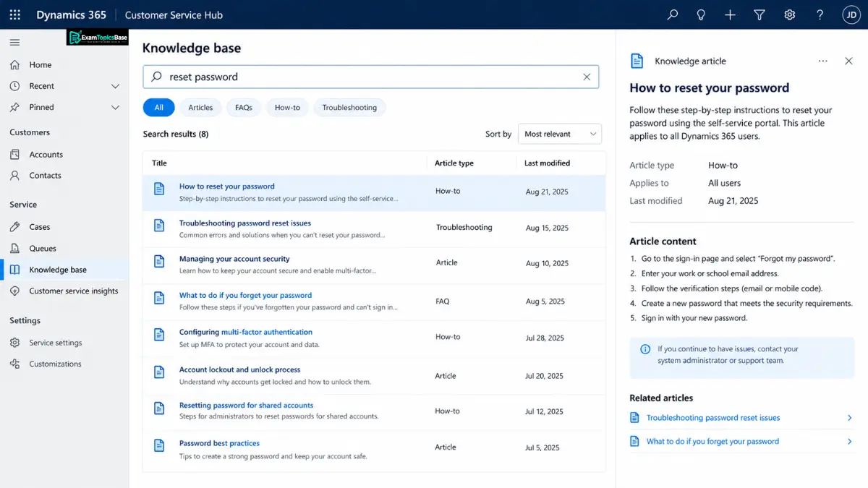Click the Dynamics 365 brand label
Viewport: 868px width, 488px height.
(x=71, y=14)
